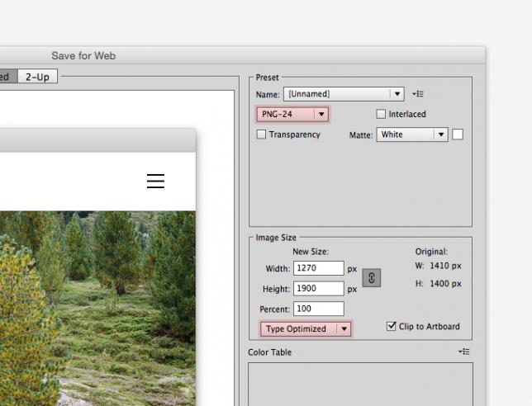Click the Save for Web title
The image size is (532, 406).
[83, 55]
